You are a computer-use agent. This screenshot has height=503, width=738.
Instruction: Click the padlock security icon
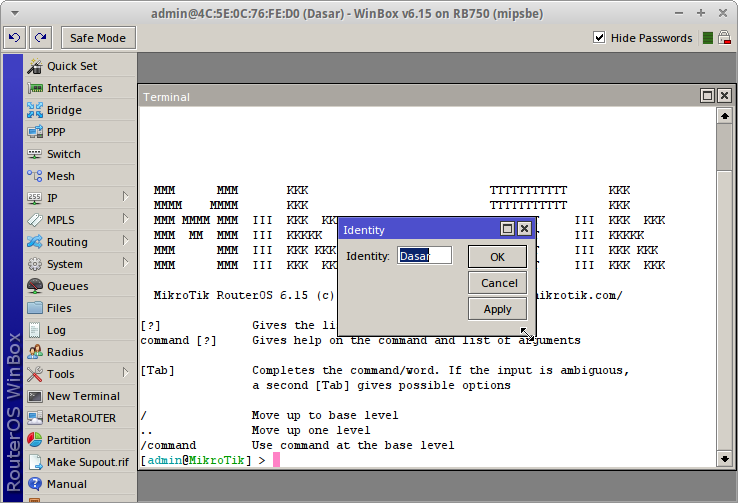724,38
